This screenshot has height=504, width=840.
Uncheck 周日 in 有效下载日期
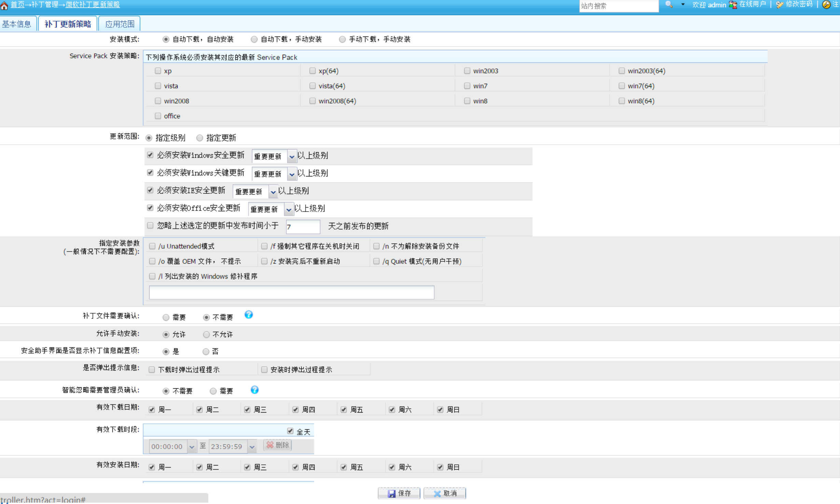[440, 409]
